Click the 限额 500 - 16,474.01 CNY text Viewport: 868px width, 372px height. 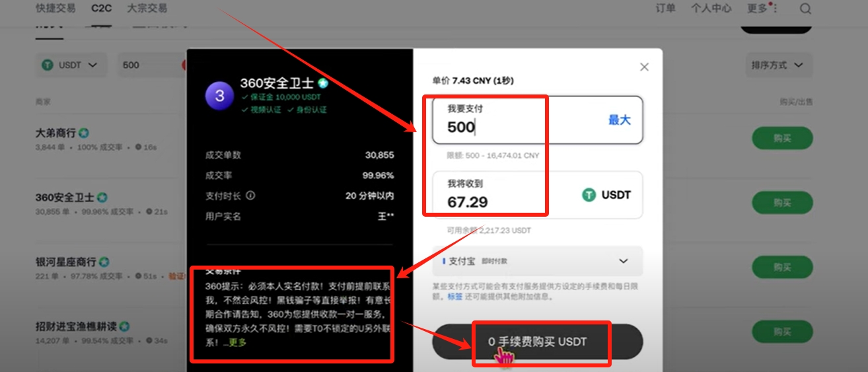coord(493,155)
